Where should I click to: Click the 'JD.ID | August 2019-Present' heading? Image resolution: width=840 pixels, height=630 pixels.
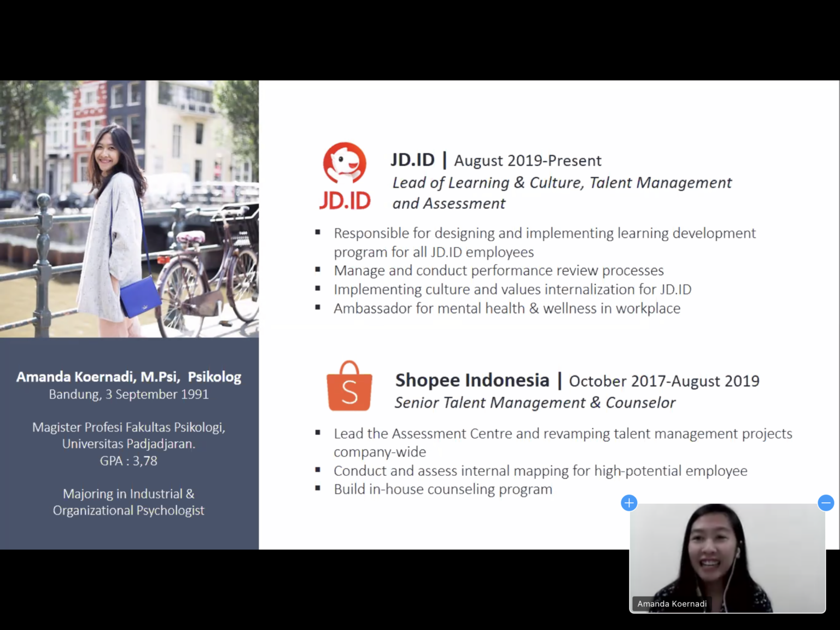coord(495,160)
